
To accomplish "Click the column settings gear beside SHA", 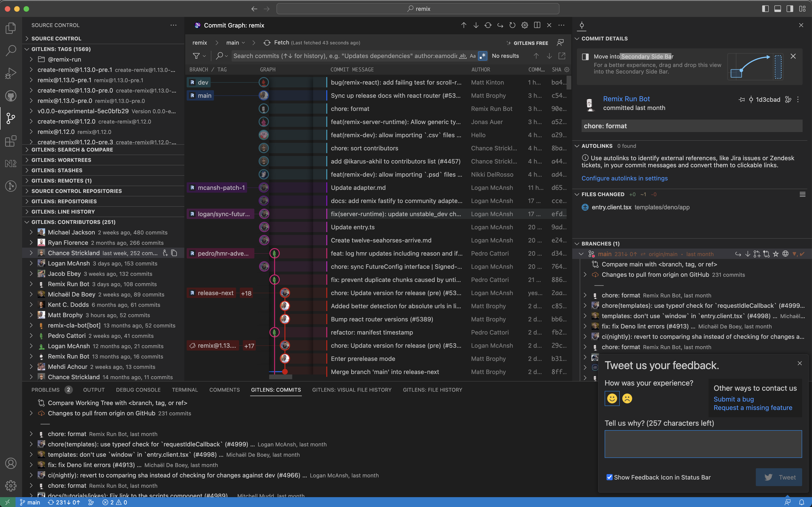I will point(567,69).
